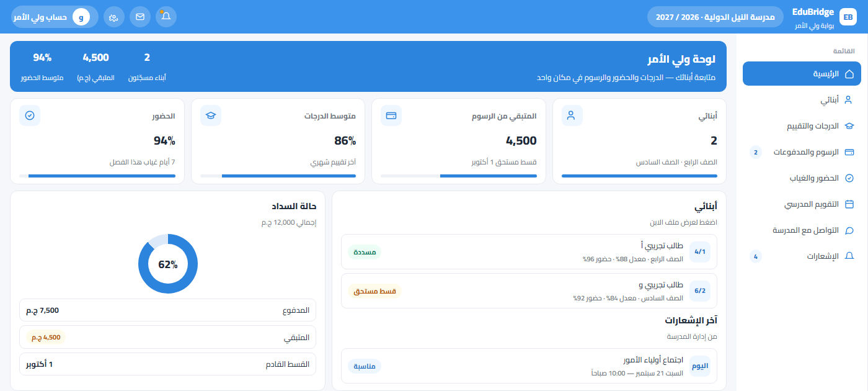This screenshot has height=391, width=868.
Task: Click the المدفوع 7,500 ج.م row
Action: pos(168,310)
